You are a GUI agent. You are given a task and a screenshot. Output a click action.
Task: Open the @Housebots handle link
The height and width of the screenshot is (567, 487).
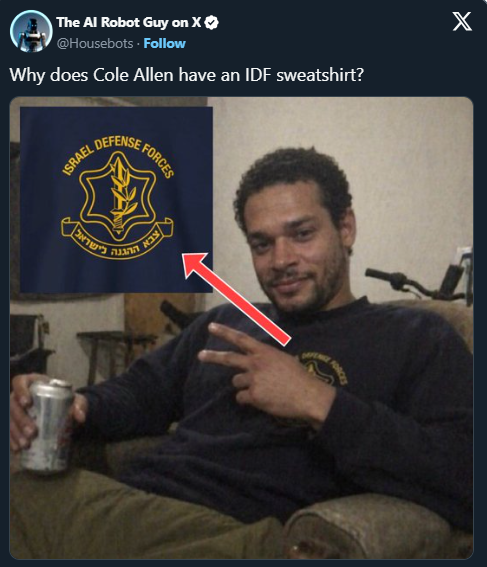pos(95,44)
